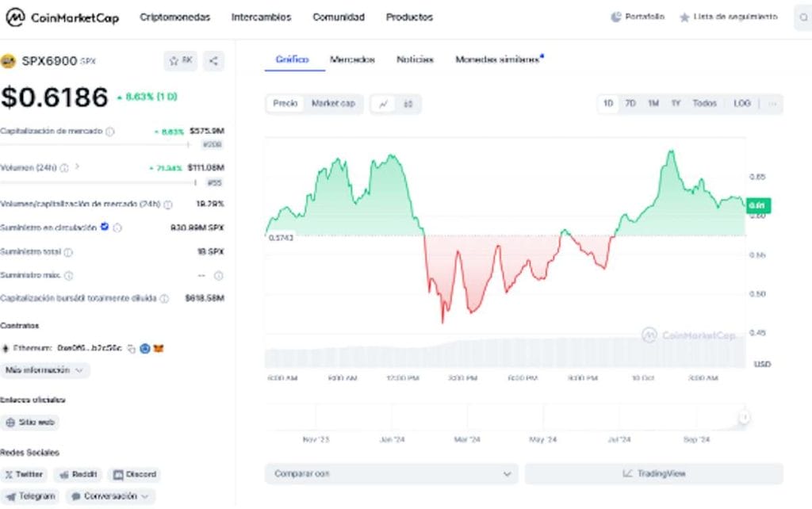Click the volume rank progress bar
812x509 pixels.
coord(98,182)
